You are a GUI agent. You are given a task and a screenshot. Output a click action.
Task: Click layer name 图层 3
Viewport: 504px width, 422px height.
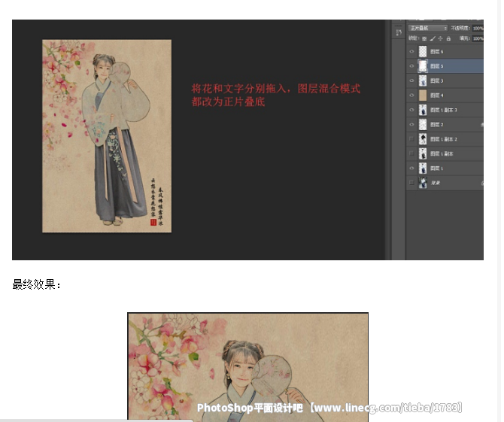click(437, 80)
